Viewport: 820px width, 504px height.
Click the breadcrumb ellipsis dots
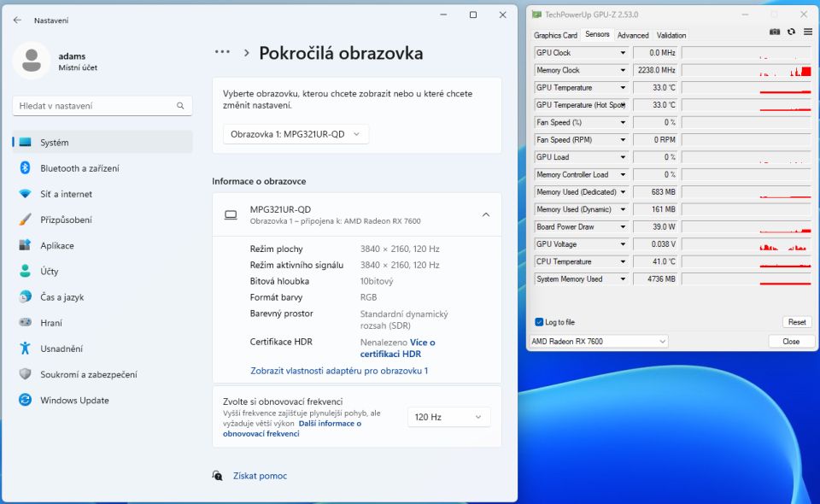coord(222,52)
